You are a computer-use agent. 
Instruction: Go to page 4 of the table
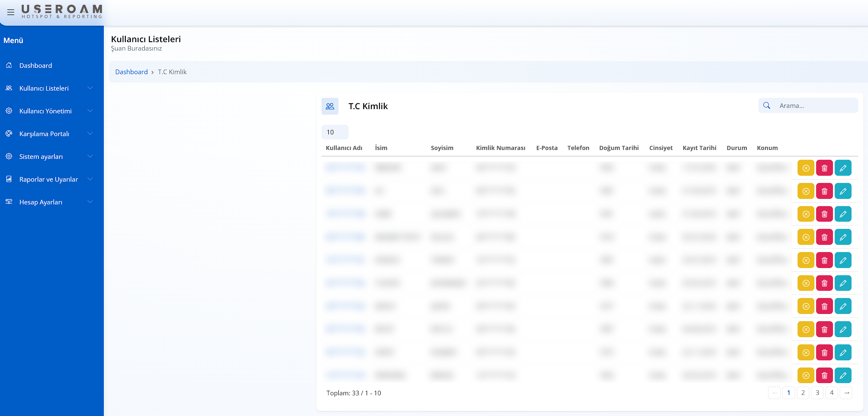(x=831, y=393)
